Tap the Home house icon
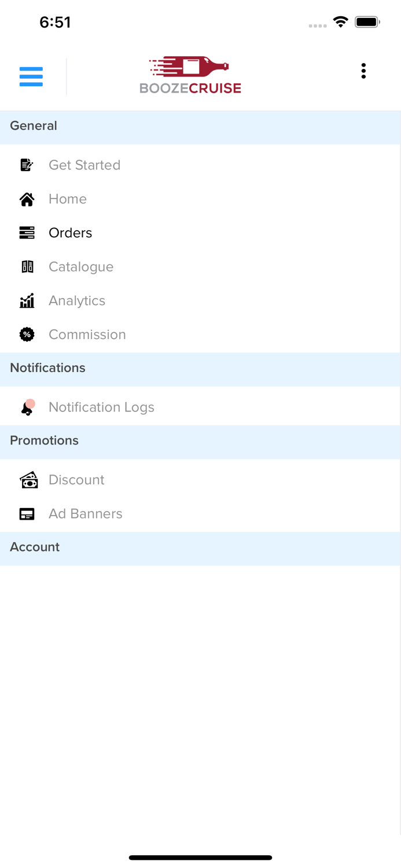Screen dimensions: 401x868 point(27,199)
